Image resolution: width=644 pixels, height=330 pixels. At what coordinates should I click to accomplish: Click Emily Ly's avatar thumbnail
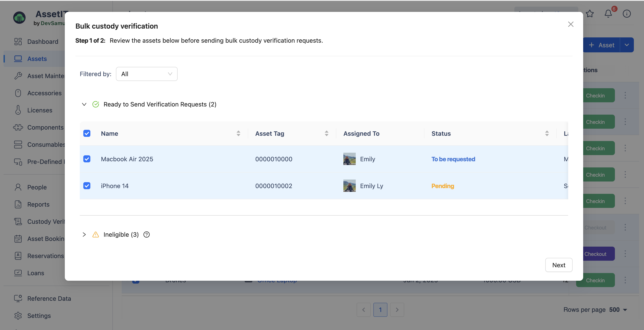tap(349, 186)
